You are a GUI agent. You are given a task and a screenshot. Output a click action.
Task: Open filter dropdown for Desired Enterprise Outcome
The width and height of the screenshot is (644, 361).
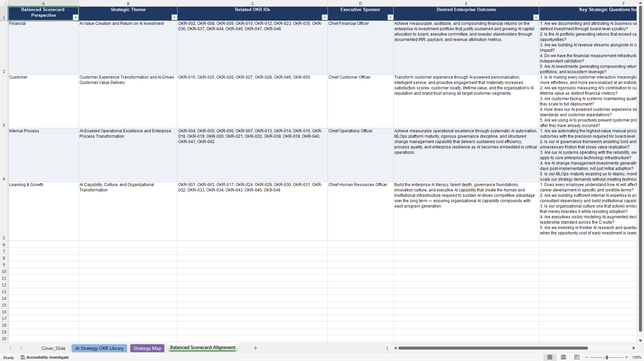tap(536, 17)
